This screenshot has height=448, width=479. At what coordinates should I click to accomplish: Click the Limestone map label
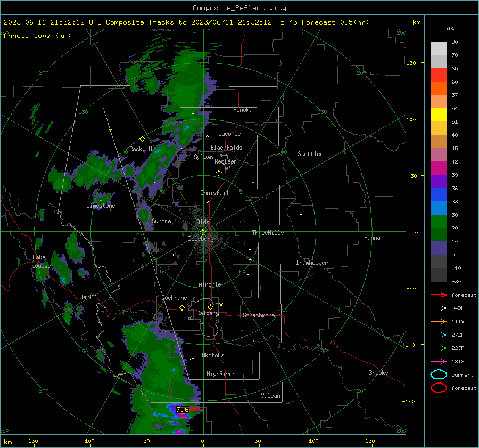click(x=101, y=206)
